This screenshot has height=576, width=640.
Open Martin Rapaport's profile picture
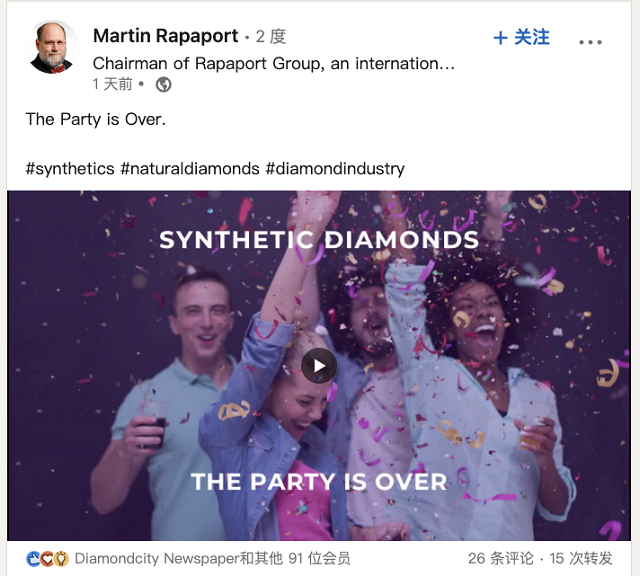(x=52, y=47)
